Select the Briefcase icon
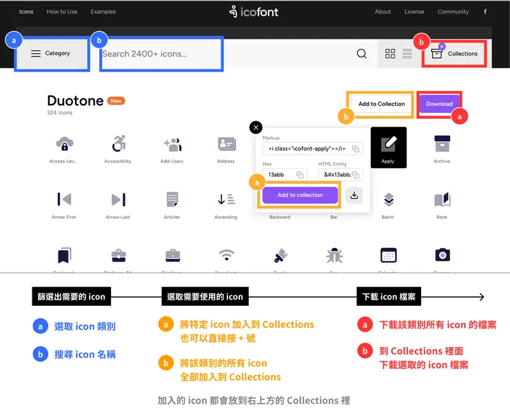510x420 pixels. (x=172, y=256)
